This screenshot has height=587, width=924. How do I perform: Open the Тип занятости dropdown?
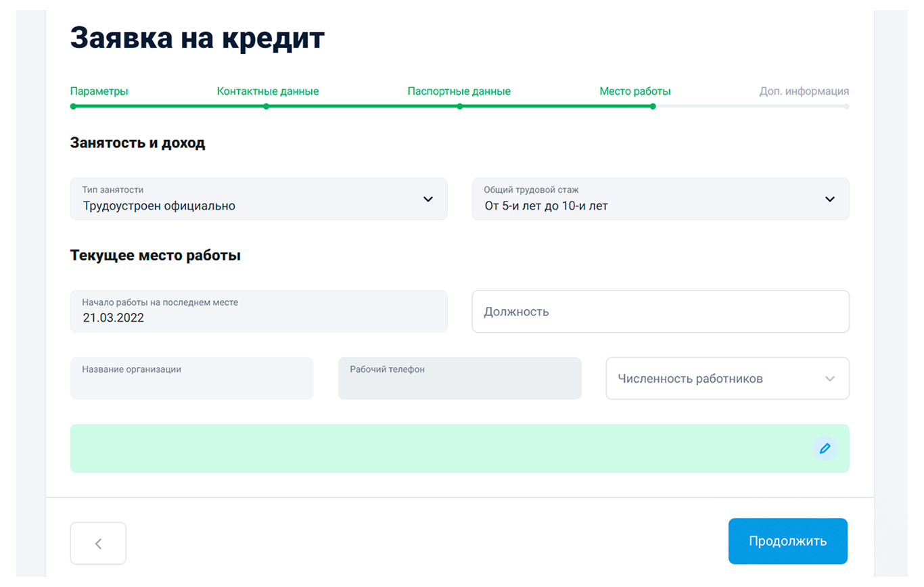point(259,199)
